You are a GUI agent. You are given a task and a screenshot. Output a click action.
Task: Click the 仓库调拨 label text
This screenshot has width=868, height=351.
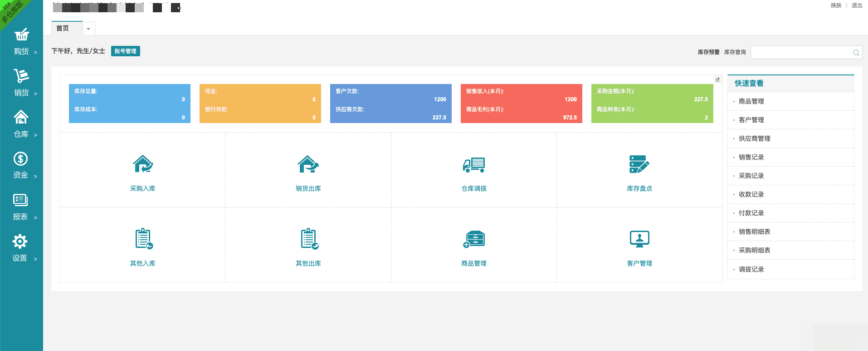pyautogui.click(x=474, y=188)
